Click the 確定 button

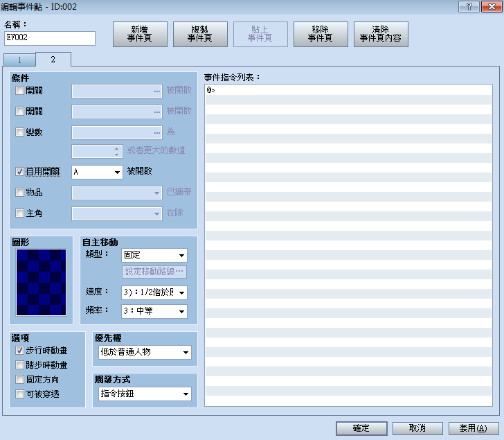pos(361,428)
